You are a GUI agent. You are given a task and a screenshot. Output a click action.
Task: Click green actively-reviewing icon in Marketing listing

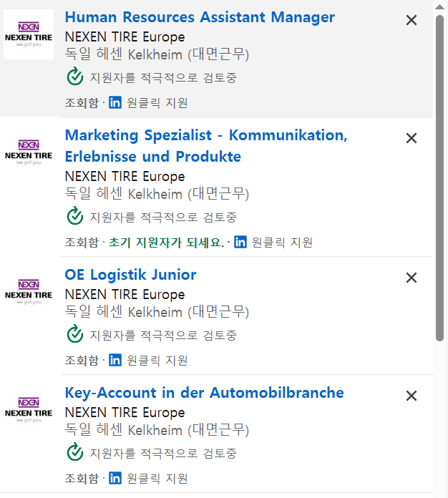(75, 216)
